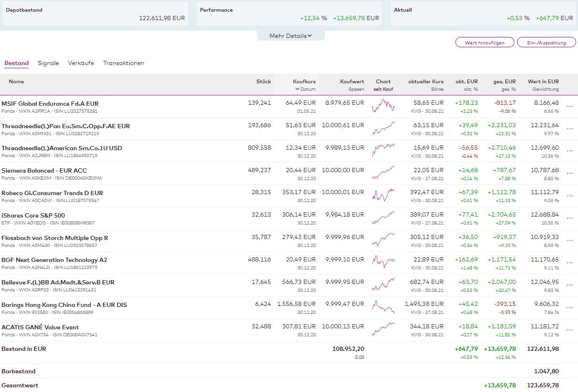Switch to the Verkäufe tab

81,63
